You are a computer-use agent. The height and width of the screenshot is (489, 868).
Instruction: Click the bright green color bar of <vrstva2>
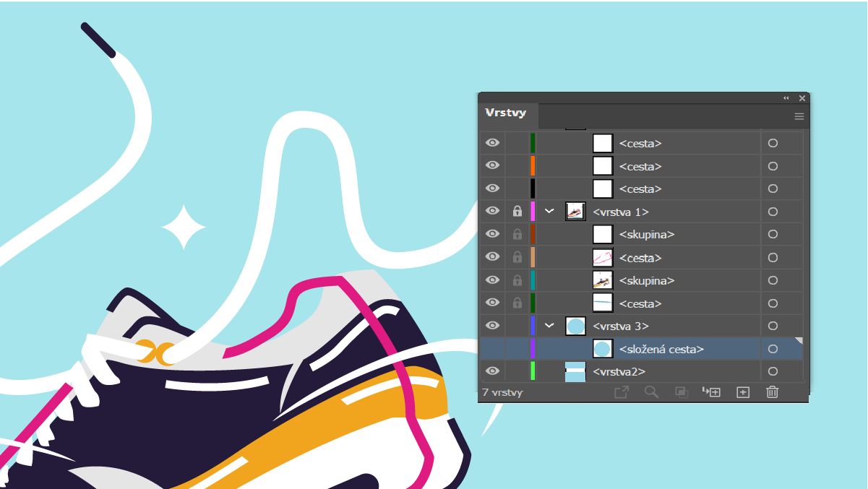(x=533, y=371)
